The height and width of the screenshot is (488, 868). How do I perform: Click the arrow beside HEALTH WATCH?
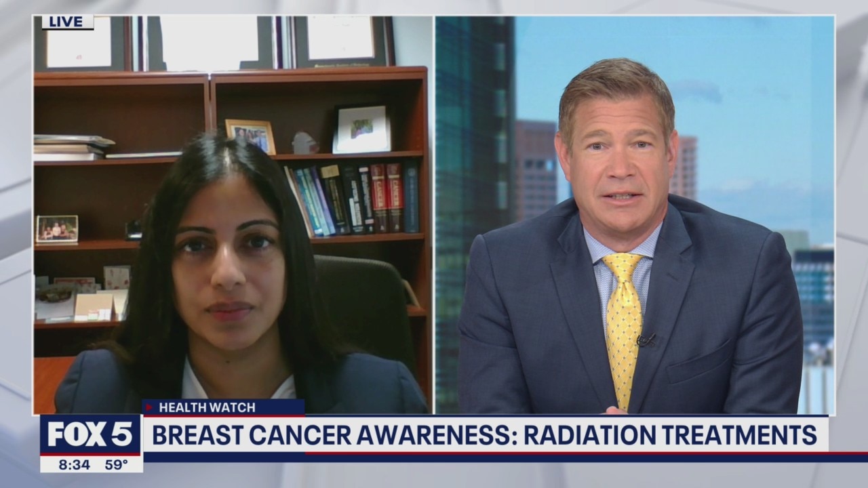[150, 407]
